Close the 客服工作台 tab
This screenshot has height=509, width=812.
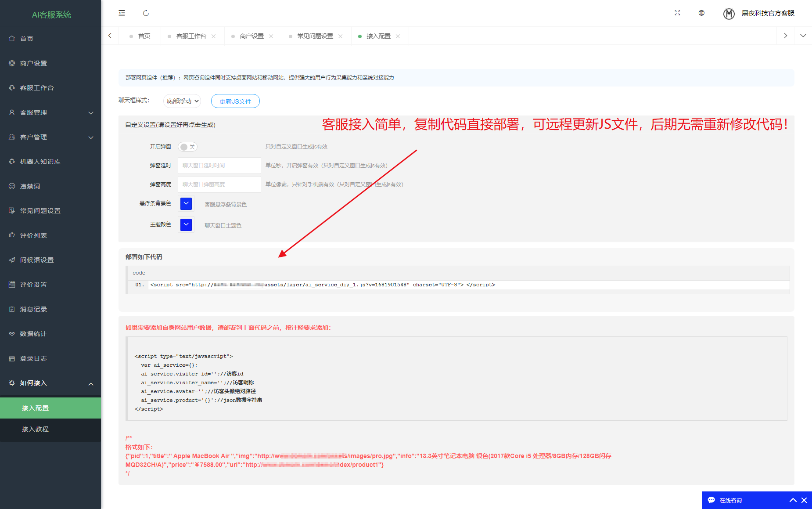214,36
